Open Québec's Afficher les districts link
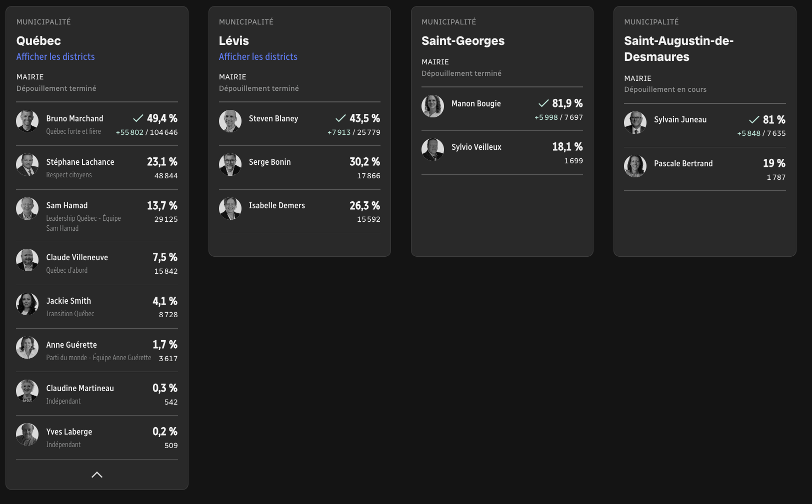Viewport: 812px width, 504px height. click(55, 57)
